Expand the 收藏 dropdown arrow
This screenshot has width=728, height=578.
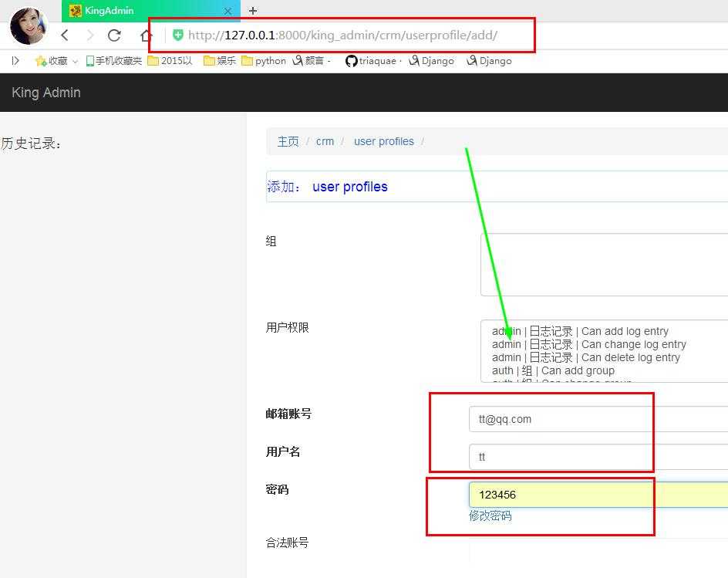click(x=76, y=61)
